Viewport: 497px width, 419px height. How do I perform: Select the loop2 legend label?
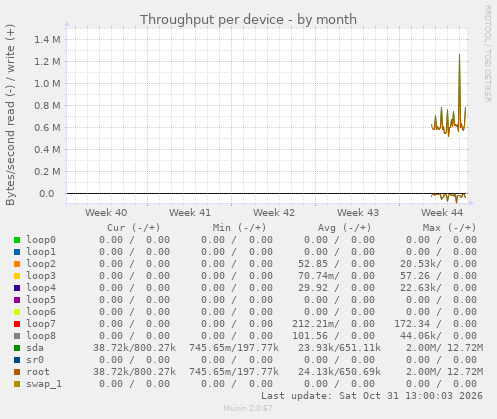41,264
